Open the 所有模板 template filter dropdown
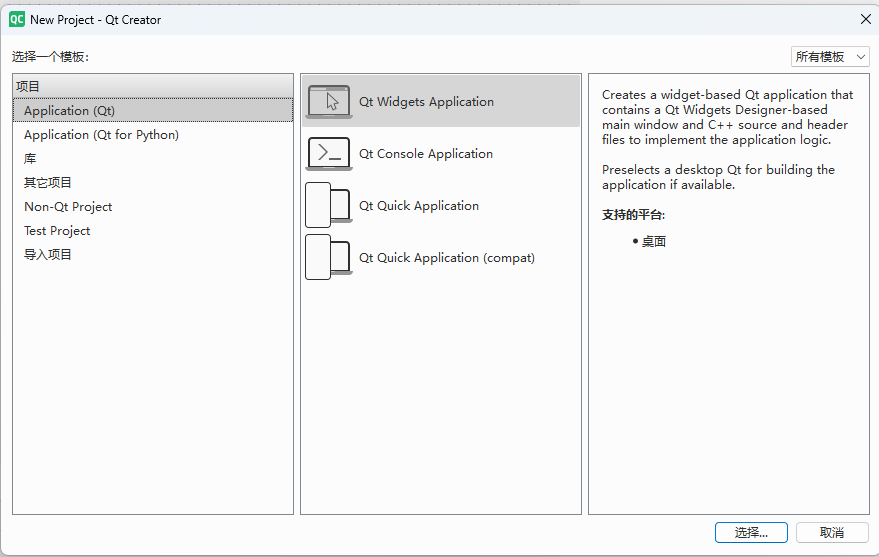Screen dimensions: 879x557 pyautogui.click(x=830, y=57)
